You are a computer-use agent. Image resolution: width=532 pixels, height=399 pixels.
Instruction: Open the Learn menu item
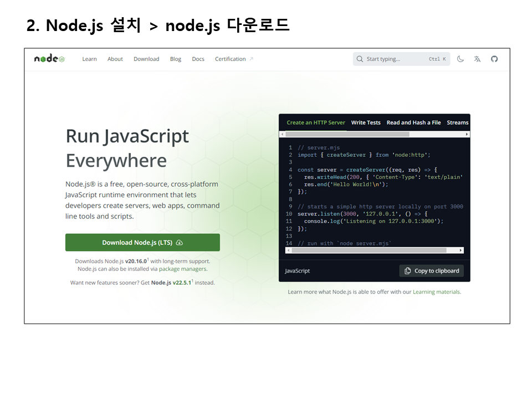(90, 59)
